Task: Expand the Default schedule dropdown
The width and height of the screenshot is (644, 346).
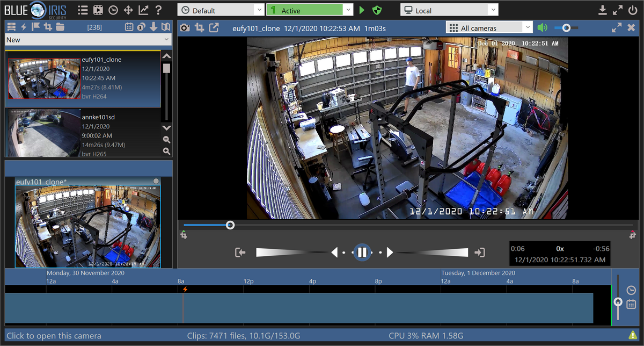Action: pyautogui.click(x=222, y=10)
